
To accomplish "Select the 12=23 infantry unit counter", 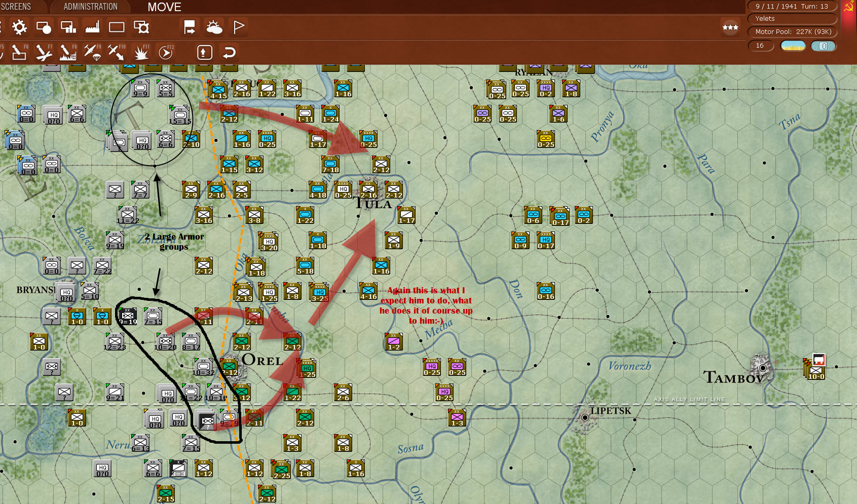I will coord(115,342).
